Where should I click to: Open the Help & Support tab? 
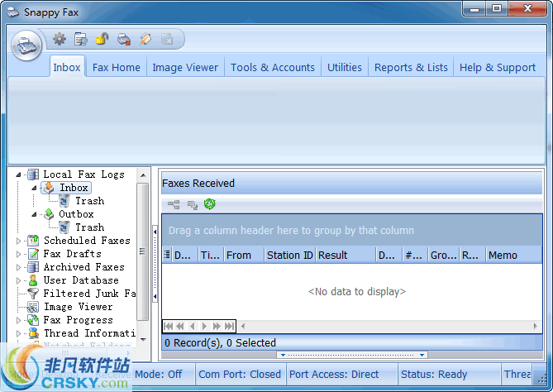(x=498, y=67)
